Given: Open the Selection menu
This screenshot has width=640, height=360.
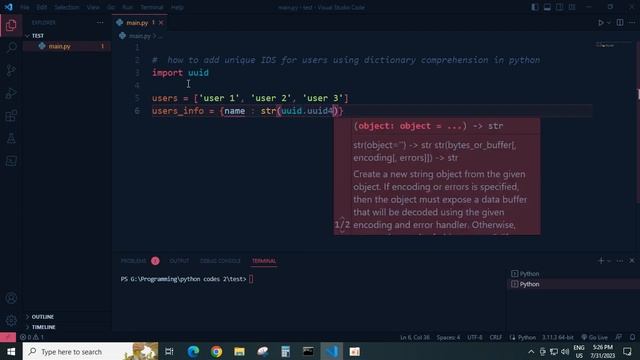Looking at the screenshot, I should pyautogui.click(x=67, y=7).
